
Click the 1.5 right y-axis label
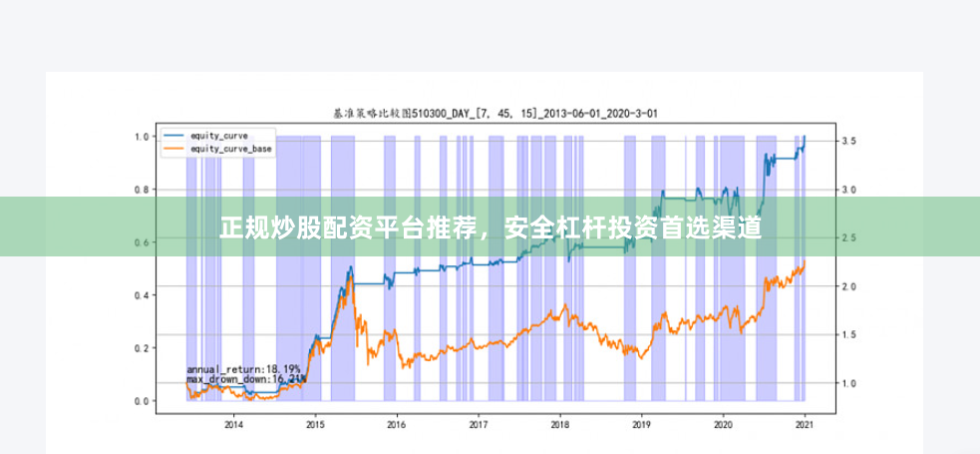point(850,334)
